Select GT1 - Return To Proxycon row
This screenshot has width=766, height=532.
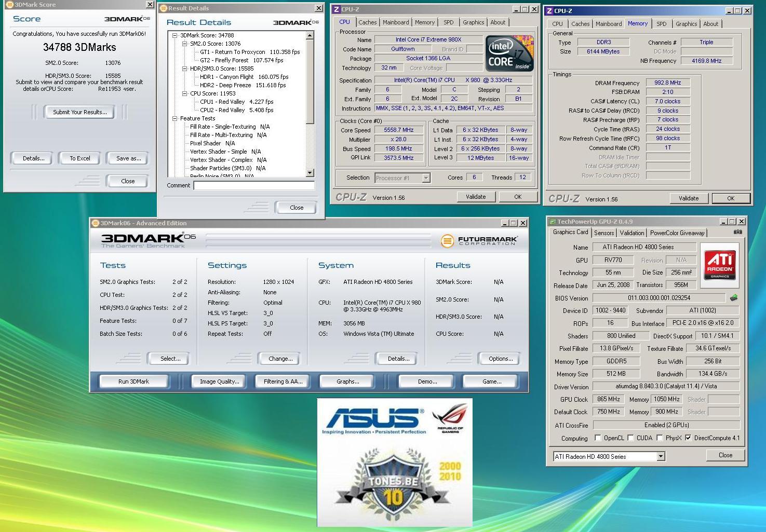(250, 52)
